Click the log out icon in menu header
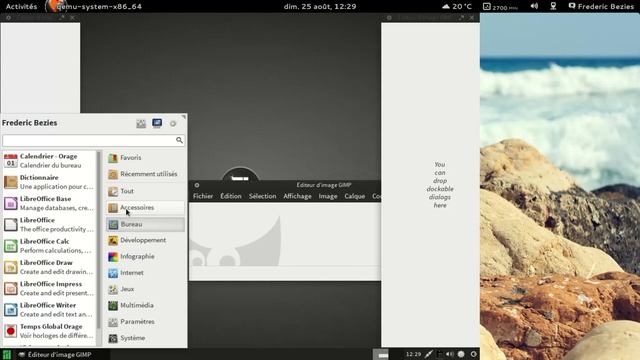 point(173,123)
